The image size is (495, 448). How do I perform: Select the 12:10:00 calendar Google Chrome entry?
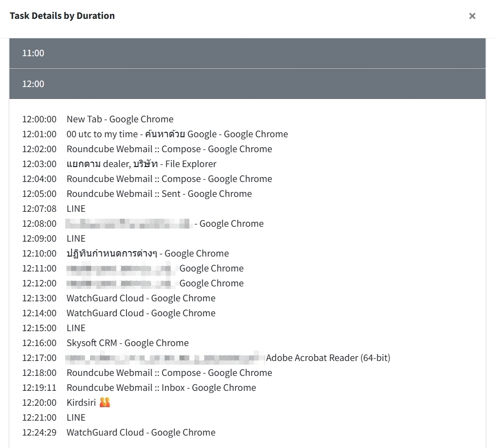125,254
